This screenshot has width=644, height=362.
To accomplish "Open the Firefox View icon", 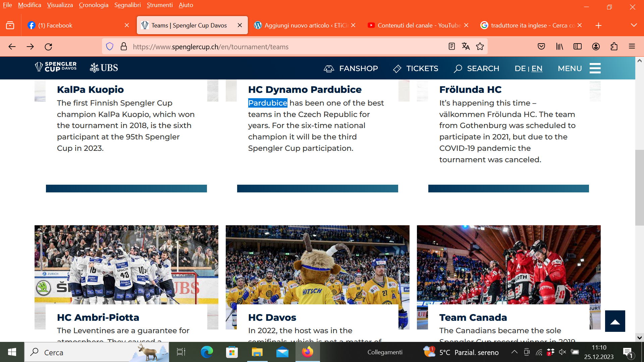I will point(10,25).
